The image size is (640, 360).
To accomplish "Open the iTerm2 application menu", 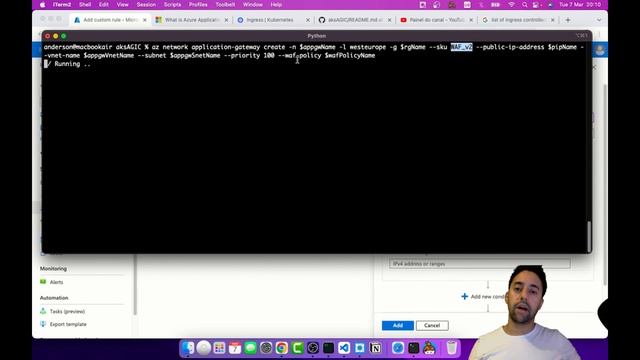I will pos(62,4).
